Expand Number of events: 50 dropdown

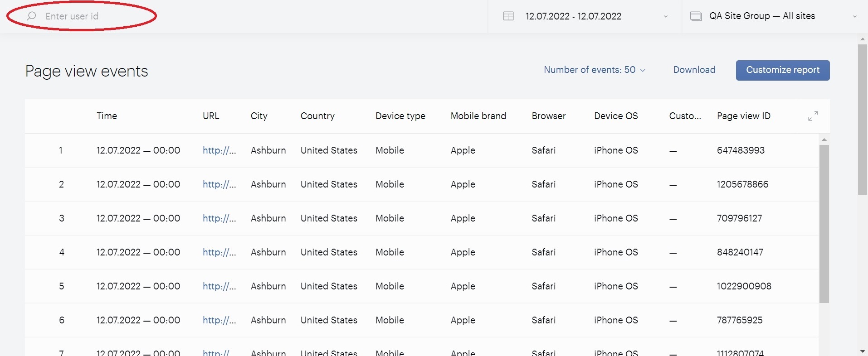tap(595, 70)
